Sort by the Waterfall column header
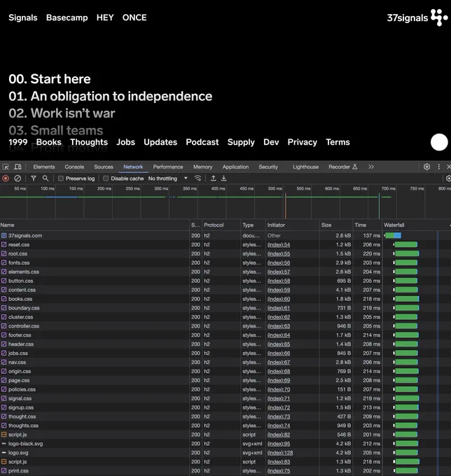This screenshot has height=476, width=451. (x=417, y=225)
